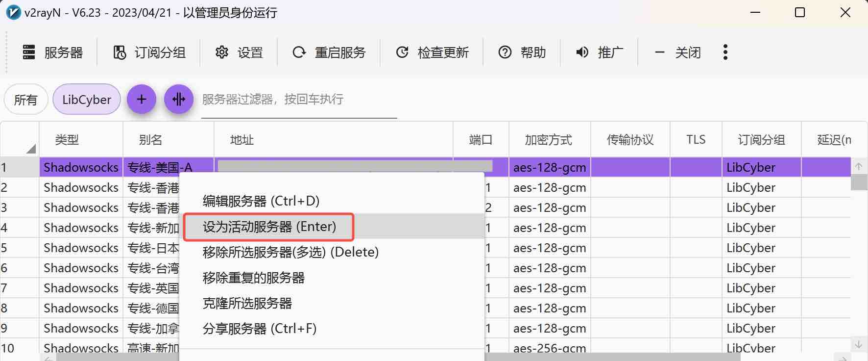Click LibCyber group cell in row 6
Viewport: 868px width, 361px height.
coord(762,268)
